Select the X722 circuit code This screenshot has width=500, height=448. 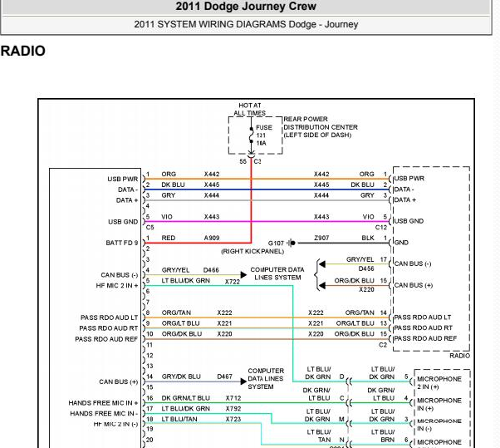(233, 282)
